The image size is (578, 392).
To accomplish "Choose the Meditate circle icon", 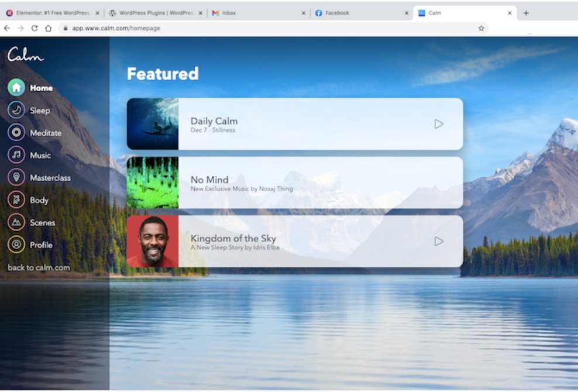I will pyautogui.click(x=16, y=132).
